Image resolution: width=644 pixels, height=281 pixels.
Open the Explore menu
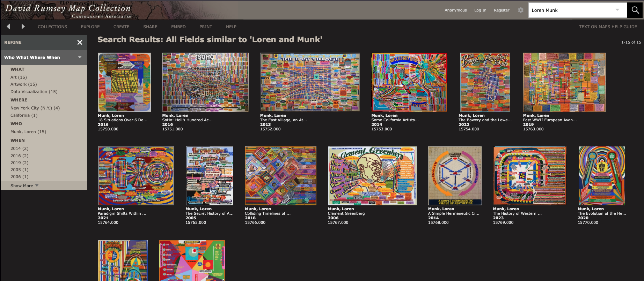point(90,27)
